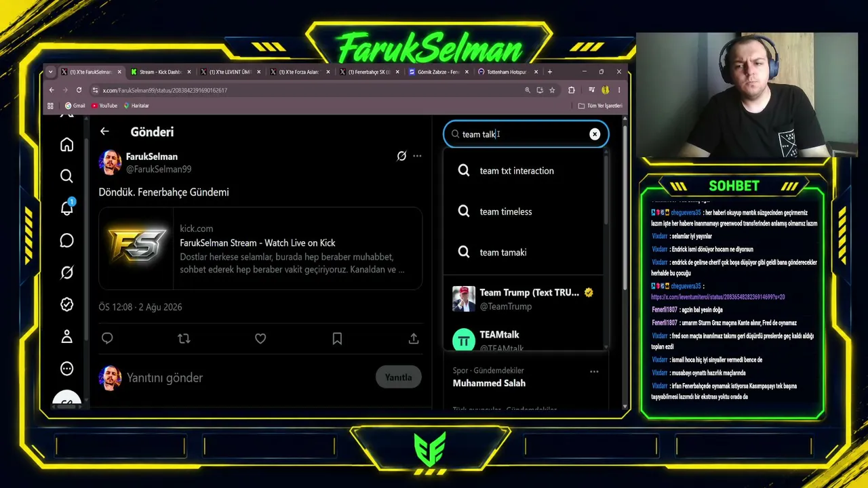Open the Verified checkmark badge icon in sidebar
868x488 pixels.
66,304
